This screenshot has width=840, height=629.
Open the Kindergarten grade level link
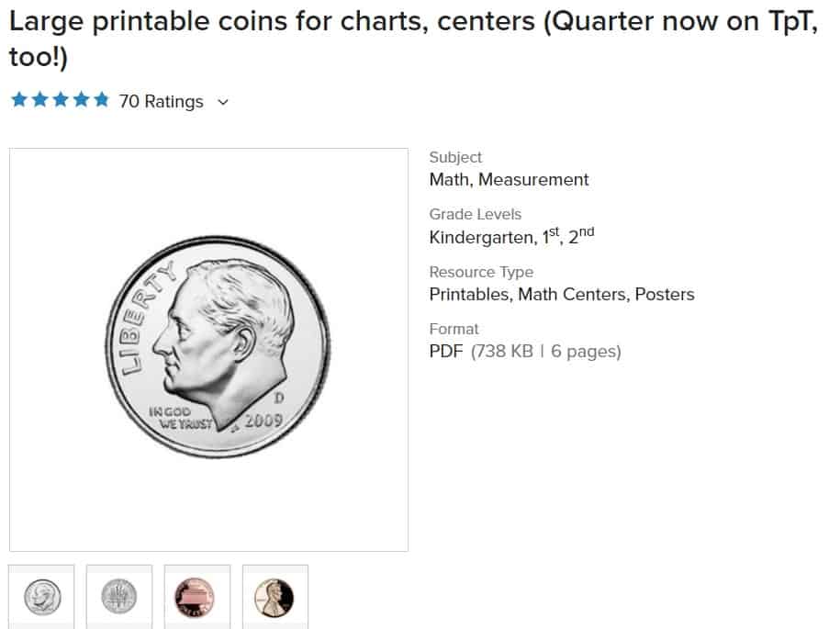point(482,237)
